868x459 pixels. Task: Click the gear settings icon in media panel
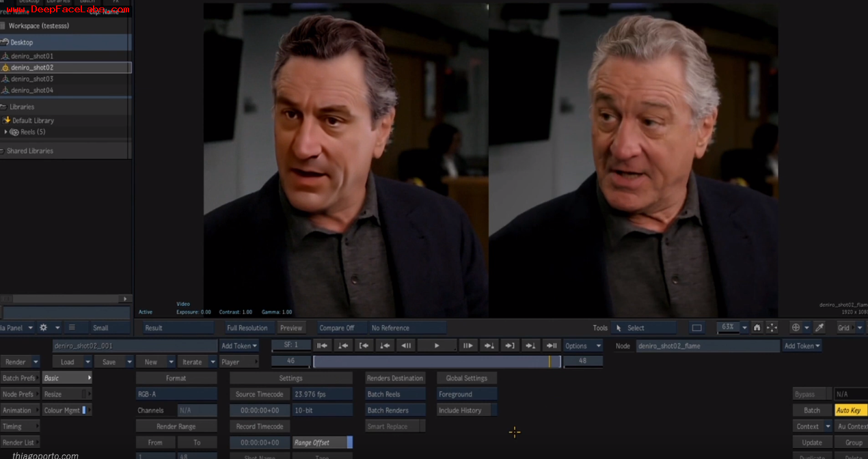43,328
